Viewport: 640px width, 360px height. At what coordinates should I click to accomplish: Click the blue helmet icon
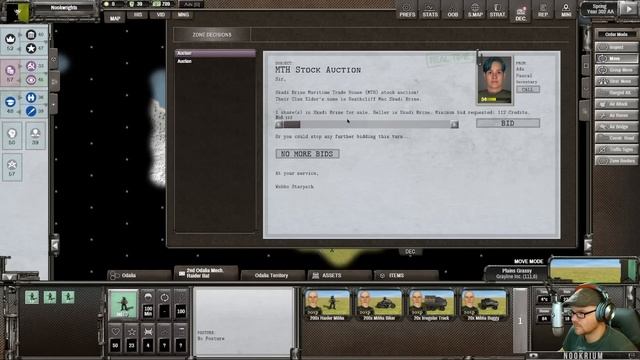[x=10, y=102]
